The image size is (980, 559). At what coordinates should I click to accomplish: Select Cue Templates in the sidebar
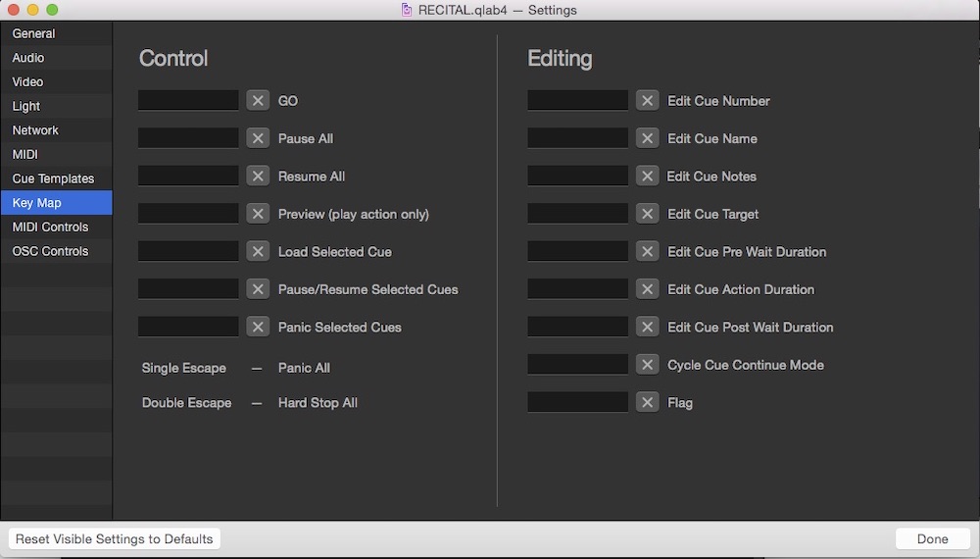pos(53,178)
